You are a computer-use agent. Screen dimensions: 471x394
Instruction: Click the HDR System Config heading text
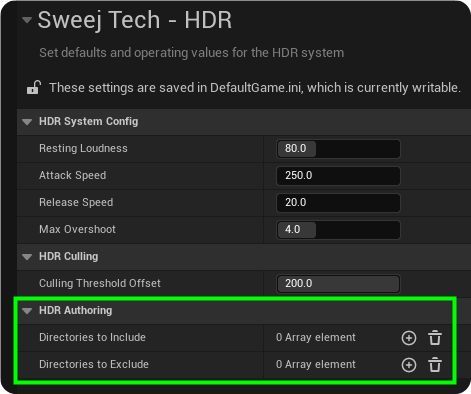tap(89, 121)
